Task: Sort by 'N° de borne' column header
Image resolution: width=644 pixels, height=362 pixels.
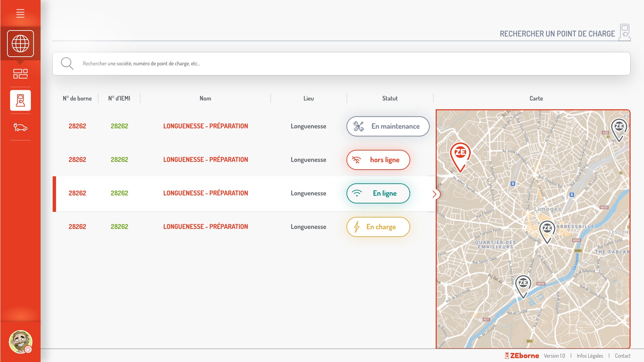Action: 77,98
